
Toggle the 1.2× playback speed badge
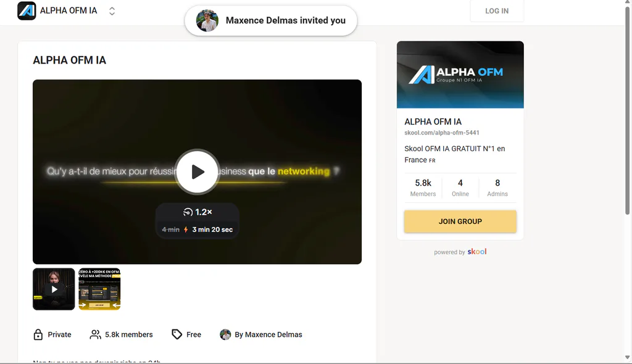(x=197, y=212)
